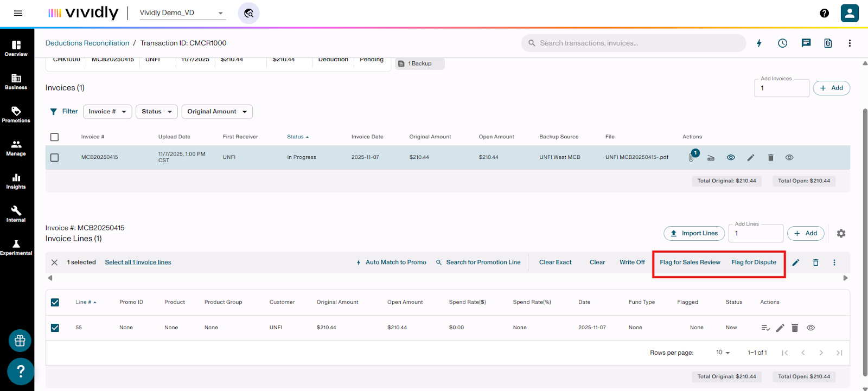This screenshot has height=391, width=868.
Task: Go to Promotions in the sidebar
Action: (16, 114)
